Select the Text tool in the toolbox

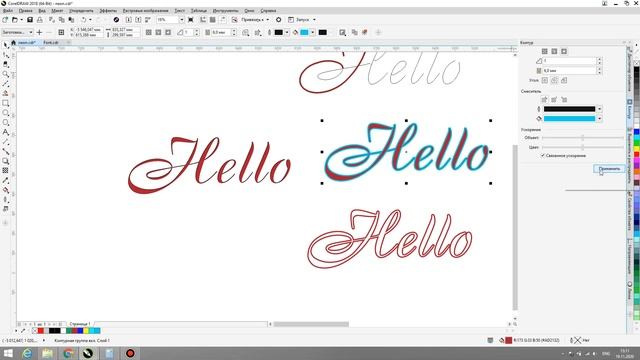[6, 132]
